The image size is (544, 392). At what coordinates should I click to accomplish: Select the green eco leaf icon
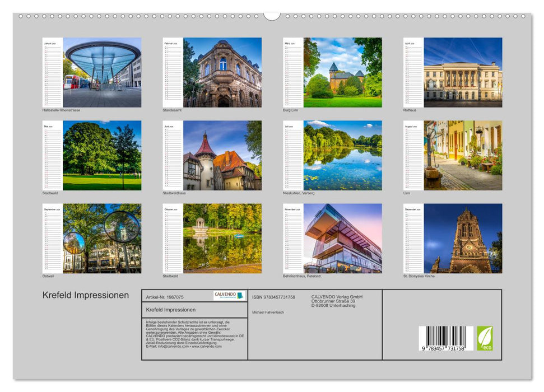485,337
